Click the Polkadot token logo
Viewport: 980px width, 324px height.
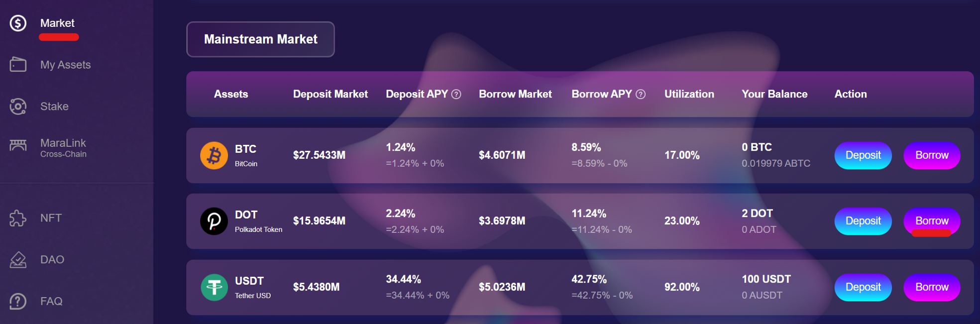pyautogui.click(x=214, y=221)
